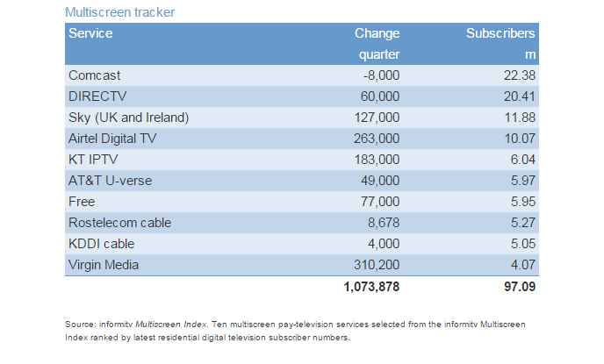
Task: Select the KDDI cable row label
Action: coord(101,244)
